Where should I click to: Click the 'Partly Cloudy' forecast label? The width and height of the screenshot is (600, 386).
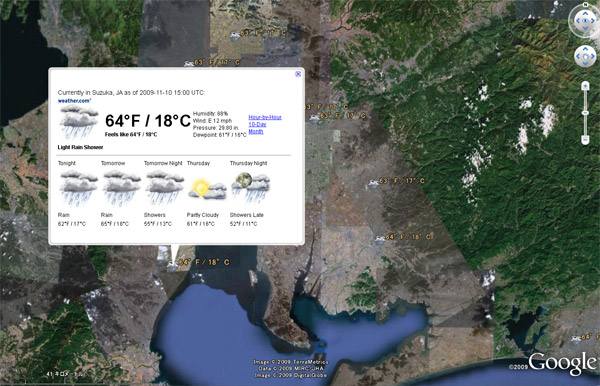(203, 215)
